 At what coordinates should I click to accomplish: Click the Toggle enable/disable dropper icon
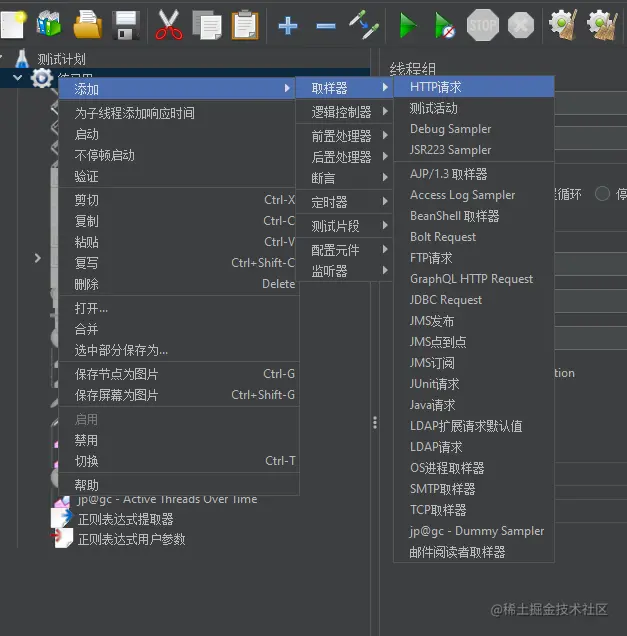[364, 25]
